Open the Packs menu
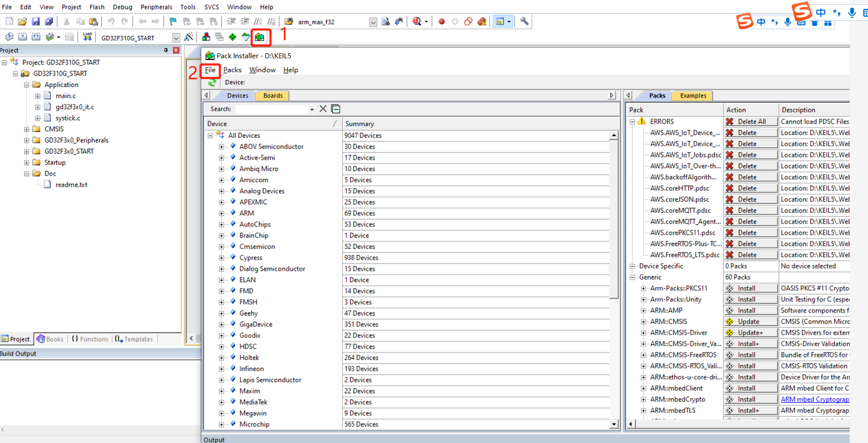This screenshot has height=443, width=868. coord(232,70)
